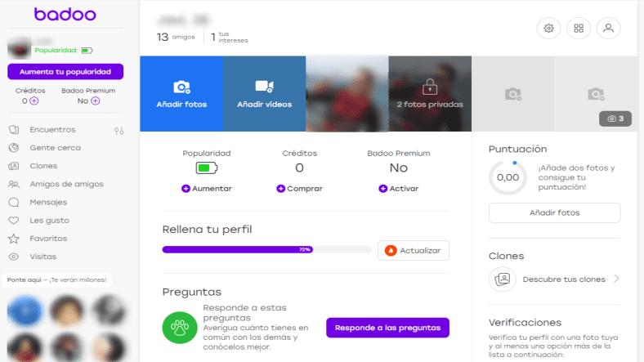Image resolution: width=644 pixels, height=362 pixels.
Task: Click the sidebar profile avatar
Action: 20,48
